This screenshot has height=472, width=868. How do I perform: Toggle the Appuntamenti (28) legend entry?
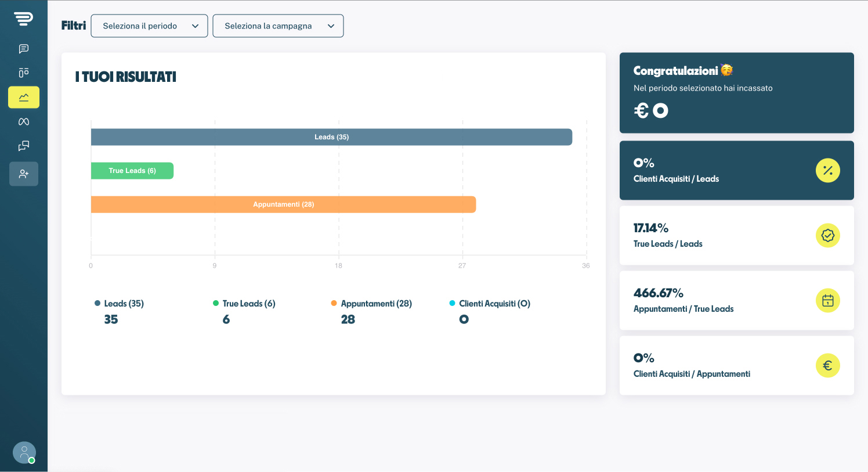371,304
